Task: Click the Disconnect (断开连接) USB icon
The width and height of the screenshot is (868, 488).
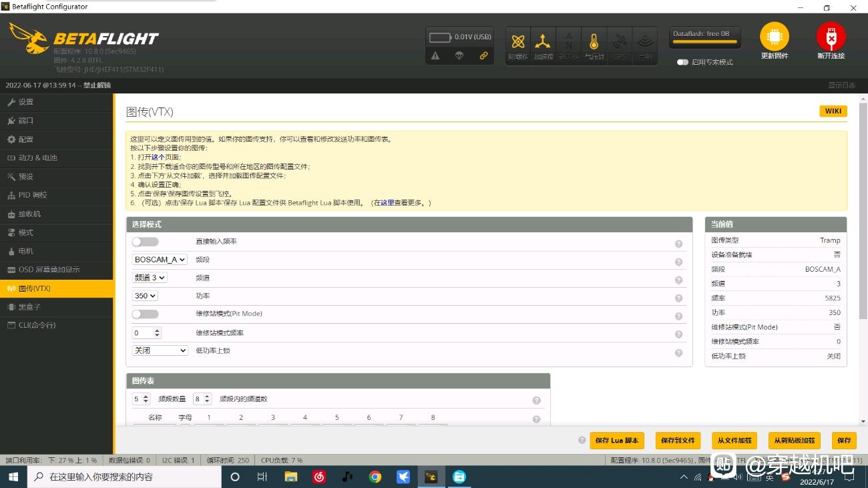Action: coord(831,36)
